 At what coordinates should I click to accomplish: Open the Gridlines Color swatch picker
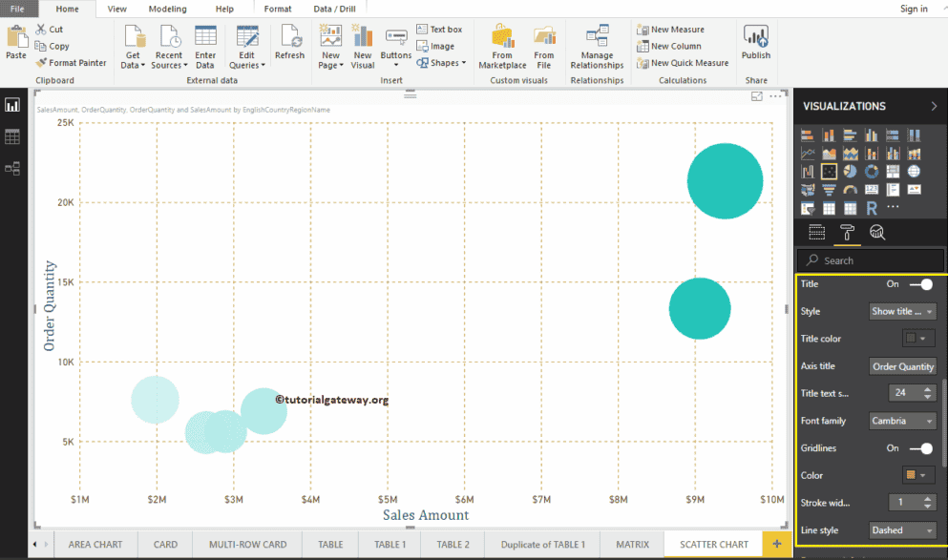pos(918,475)
